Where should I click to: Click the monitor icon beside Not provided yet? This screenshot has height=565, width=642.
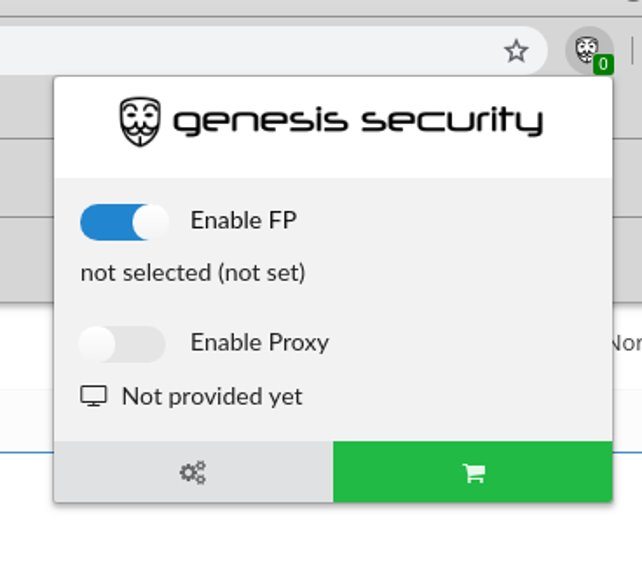tap(94, 396)
